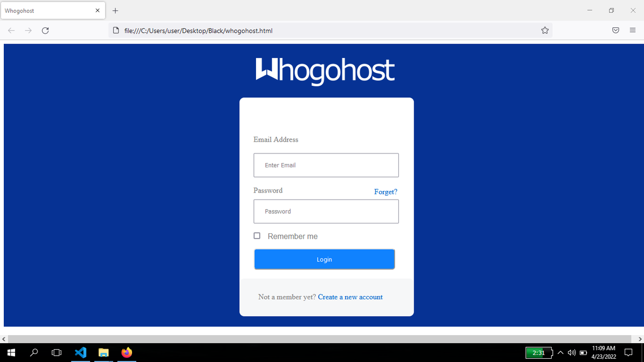
Task: Show hidden tray icons chevron
Action: click(x=560, y=352)
